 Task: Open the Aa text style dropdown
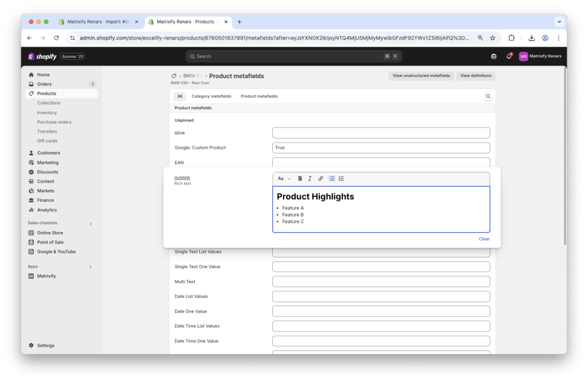click(283, 178)
